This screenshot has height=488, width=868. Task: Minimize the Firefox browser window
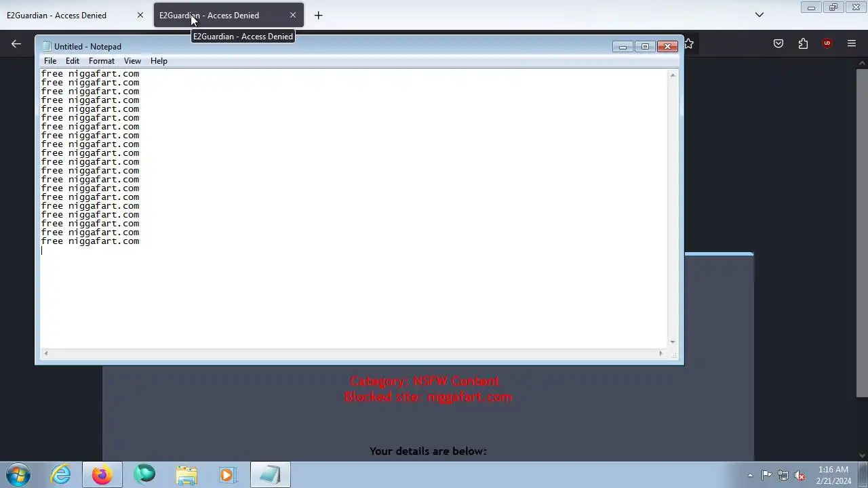pos(811,7)
